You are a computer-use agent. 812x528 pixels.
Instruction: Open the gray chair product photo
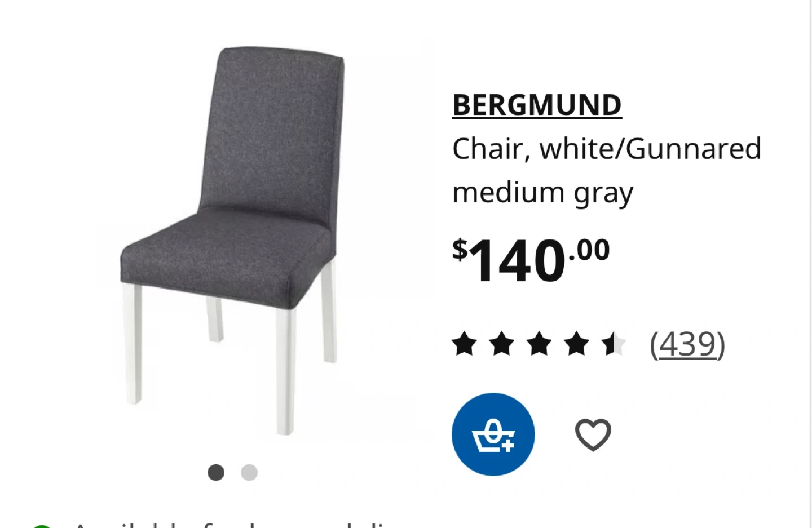(x=232, y=241)
